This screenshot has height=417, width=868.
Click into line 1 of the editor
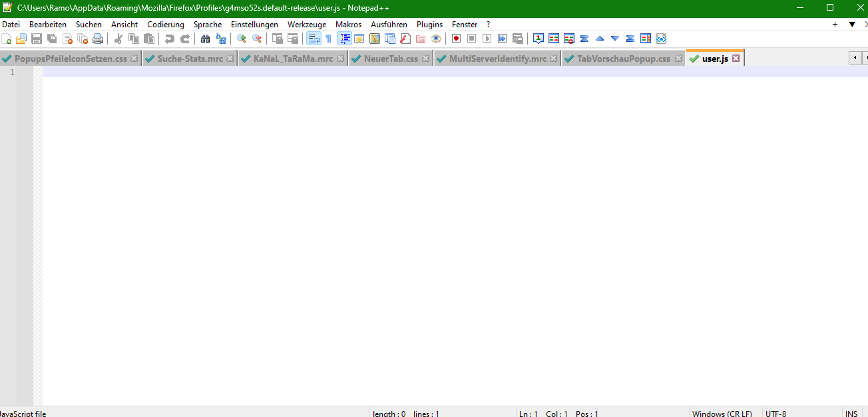click(x=399, y=72)
